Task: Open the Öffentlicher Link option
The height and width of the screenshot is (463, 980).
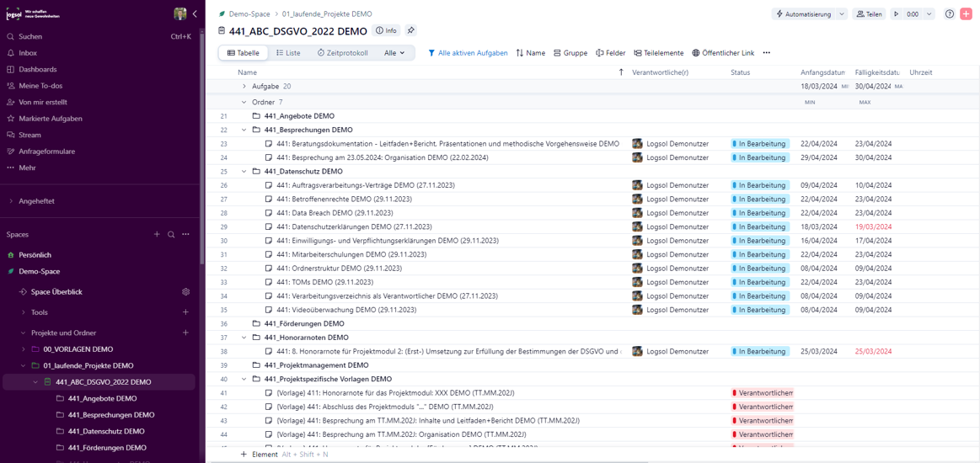Action: [722, 53]
